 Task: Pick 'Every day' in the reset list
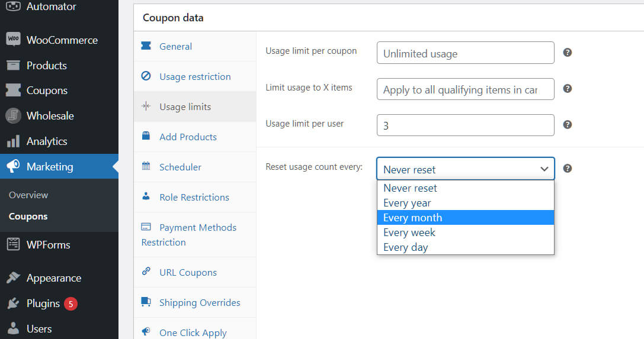click(x=465, y=247)
